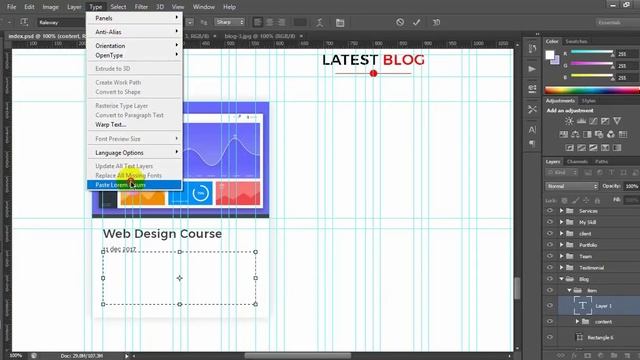This screenshot has width=640, height=360.
Task: Add Black & White adjustment
Action: pyautogui.click(x=587, y=134)
